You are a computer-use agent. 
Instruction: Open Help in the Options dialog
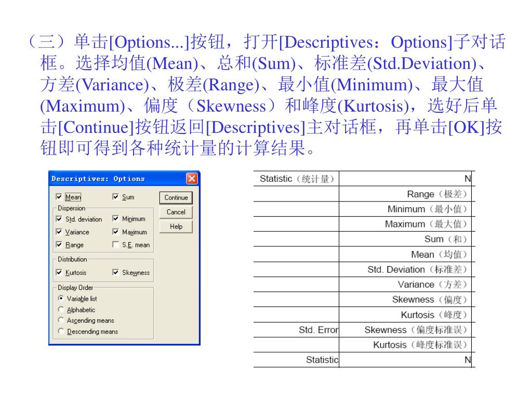[x=176, y=227]
